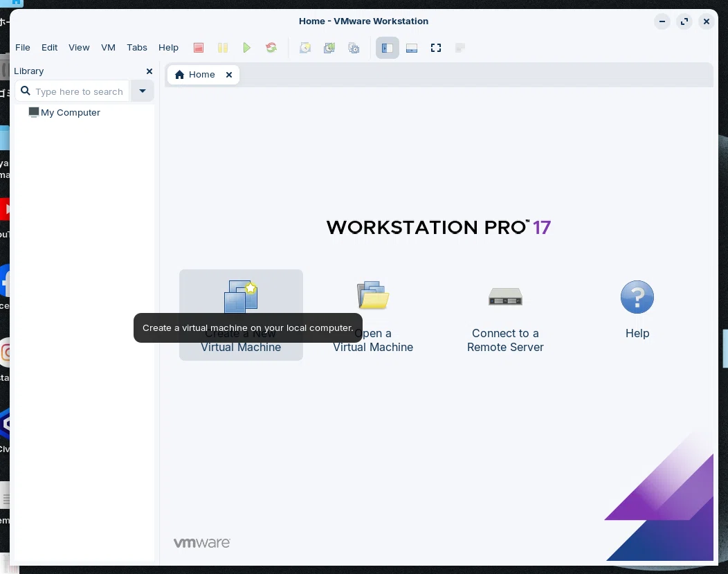Viewport: 728px width, 574px height.
Task: Close the Library panel
Action: (149, 71)
